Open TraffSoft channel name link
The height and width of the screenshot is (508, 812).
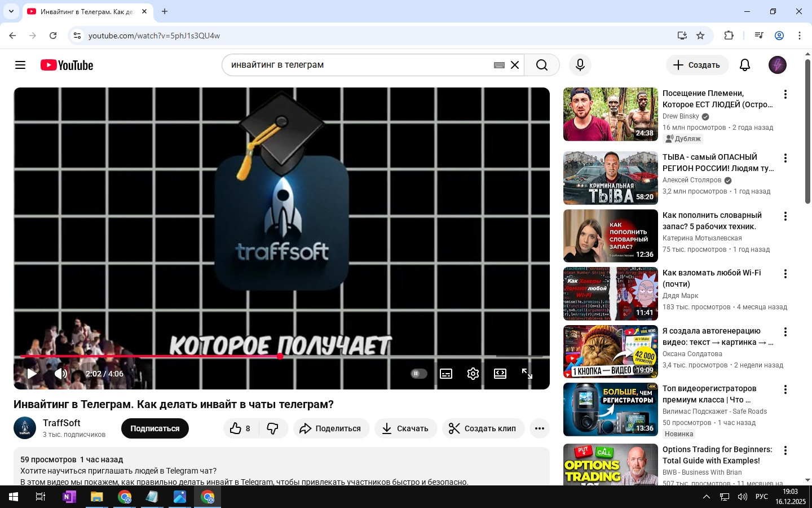point(61,423)
